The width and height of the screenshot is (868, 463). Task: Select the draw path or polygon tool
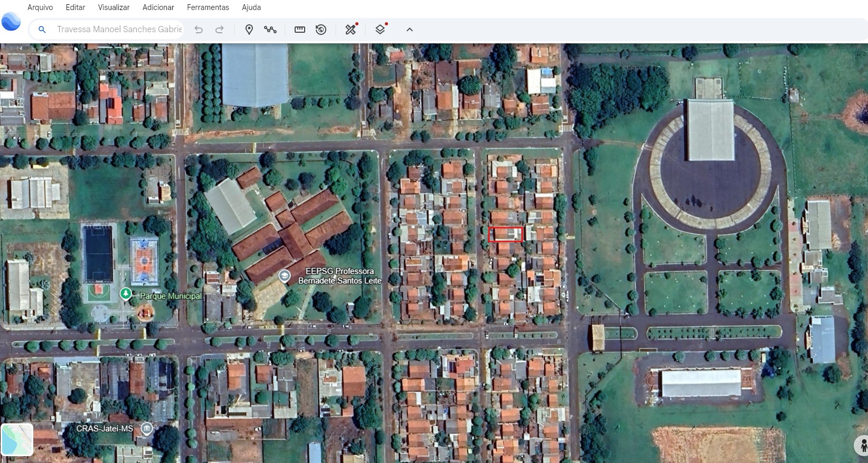pos(270,30)
